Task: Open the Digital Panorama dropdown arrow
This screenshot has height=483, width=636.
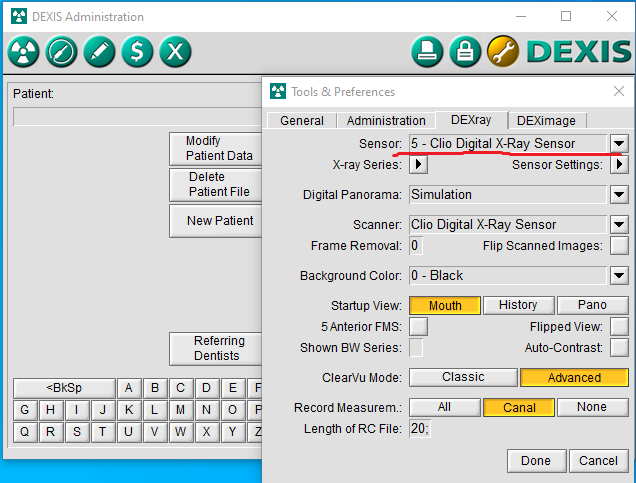Action: 619,195
